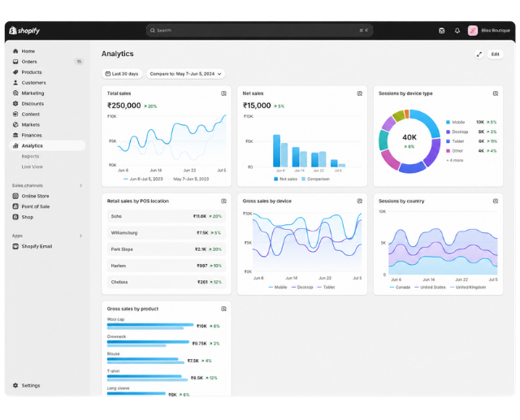The width and height of the screenshot is (520, 420).
Task: Open Online Store sales channel
Action: click(35, 196)
